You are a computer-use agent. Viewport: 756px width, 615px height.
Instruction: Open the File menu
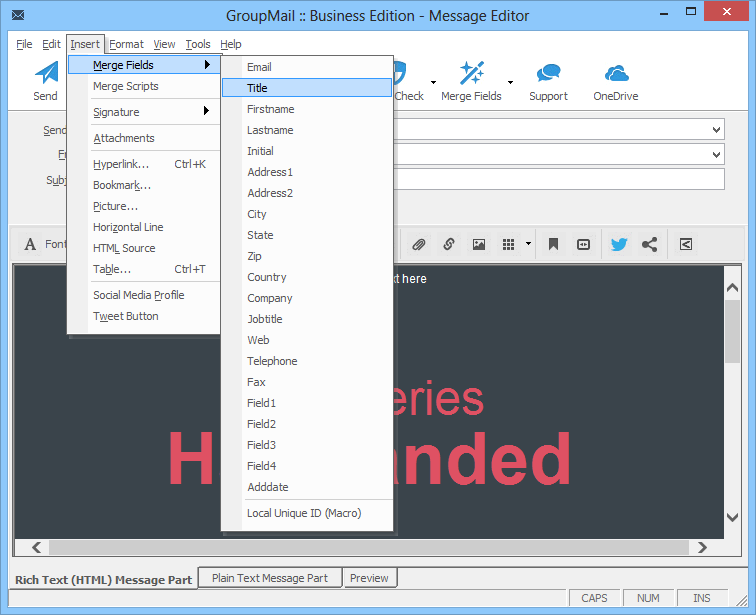tap(24, 44)
